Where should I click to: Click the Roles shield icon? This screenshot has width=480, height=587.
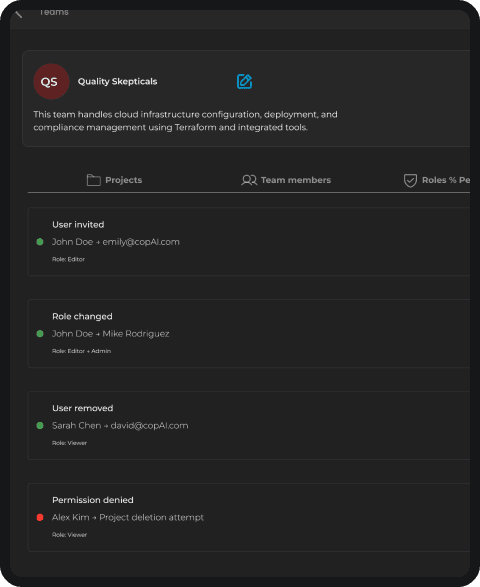410,180
